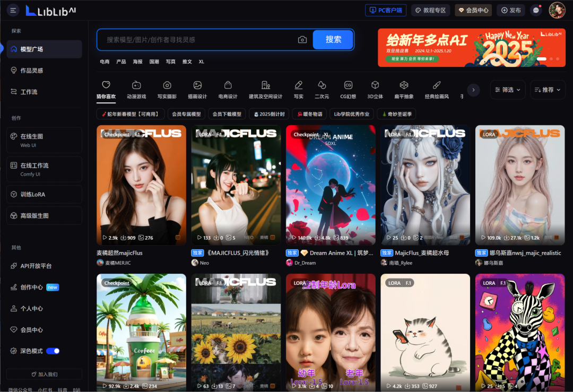Open the 麦橘超然majicFlus model card
Image resolution: width=573 pixels, height=392 pixels.
(141, 185)
